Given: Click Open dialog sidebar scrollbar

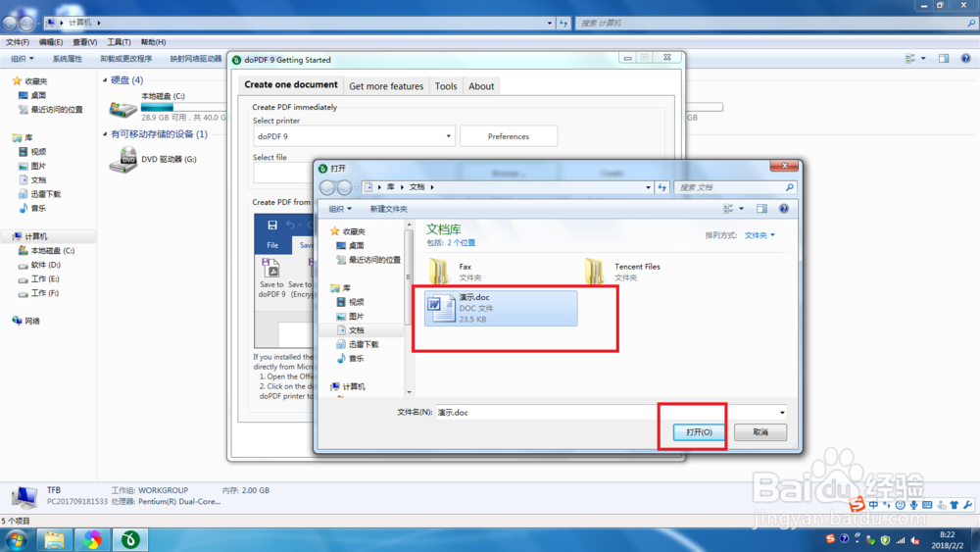Looking at the screenshot, I should pyautogui.click(x=409, y=277).
